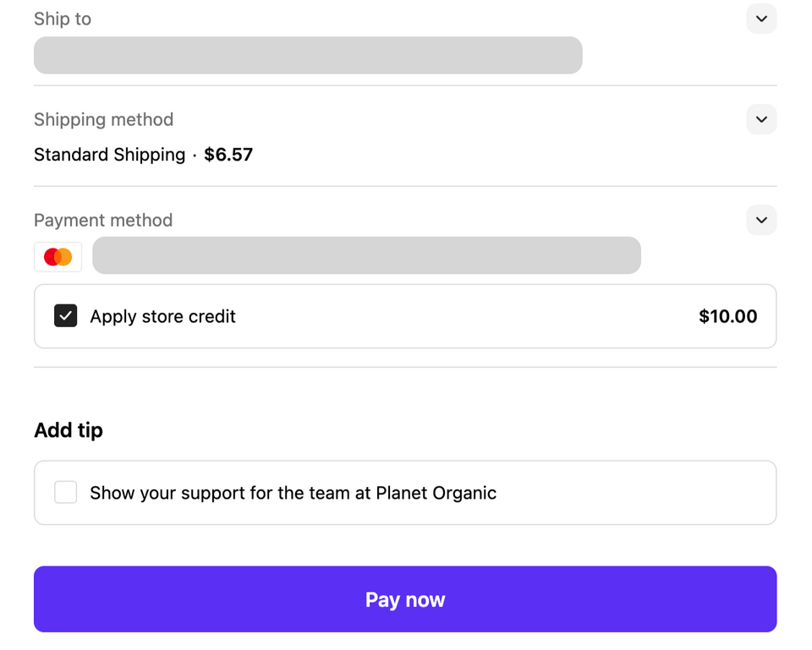The height and width of the screenshot is (650, 812).
Task: Click empty space in store credit row
Action: [x=465, y=316]
